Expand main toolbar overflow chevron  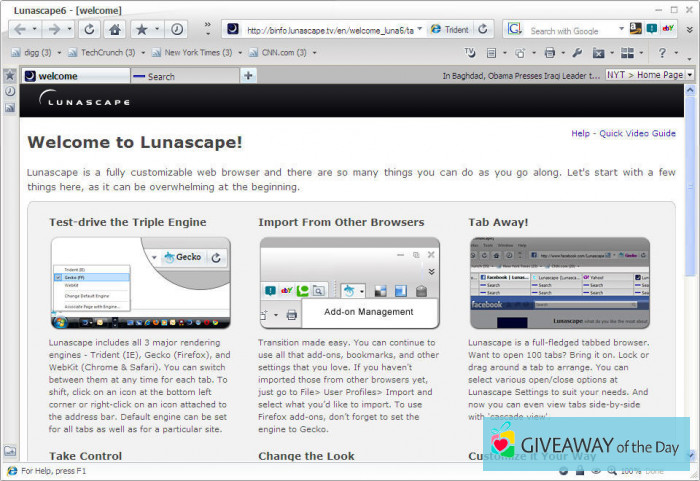click(208, 29)
